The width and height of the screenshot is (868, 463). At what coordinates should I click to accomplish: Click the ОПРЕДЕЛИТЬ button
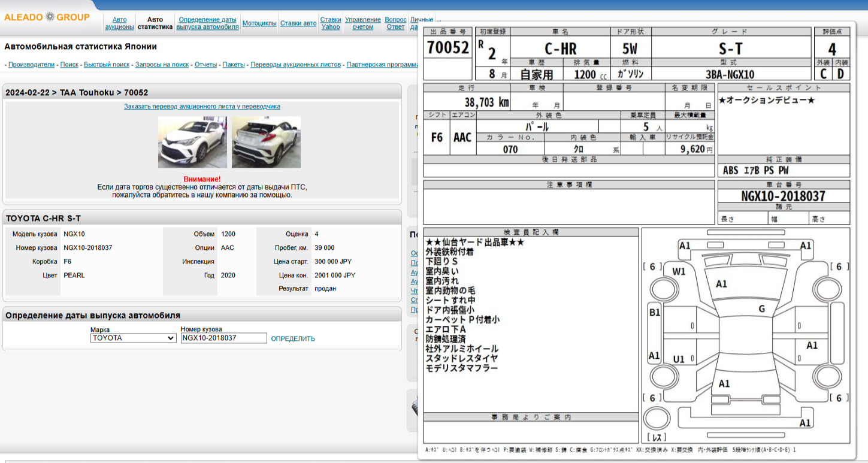(x=293, y=338)
